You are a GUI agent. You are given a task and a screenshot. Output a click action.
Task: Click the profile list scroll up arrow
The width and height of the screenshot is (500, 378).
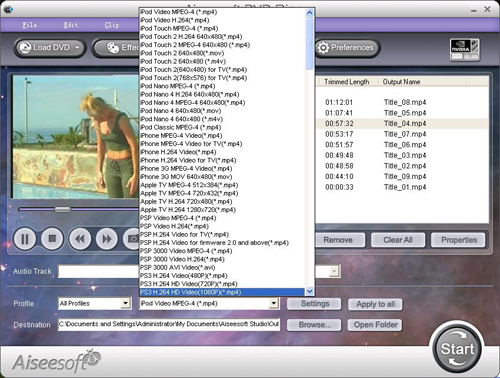click(310, 13)
